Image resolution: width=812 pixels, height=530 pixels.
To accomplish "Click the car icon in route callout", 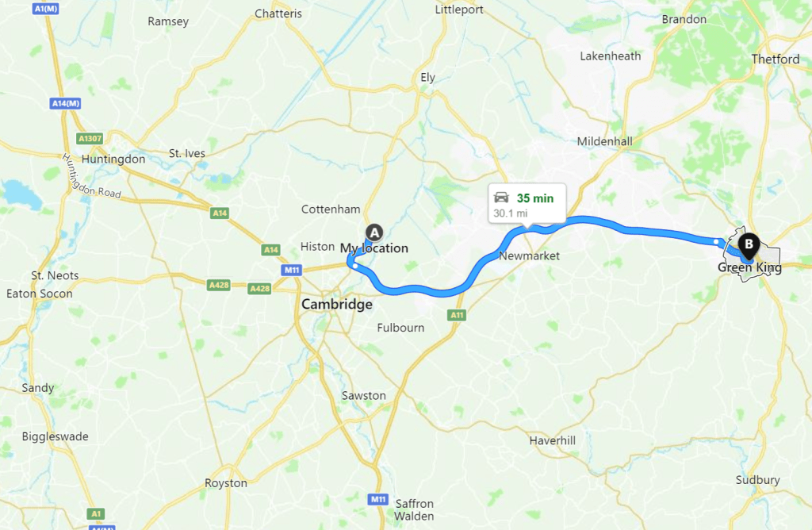I will 501,198.
